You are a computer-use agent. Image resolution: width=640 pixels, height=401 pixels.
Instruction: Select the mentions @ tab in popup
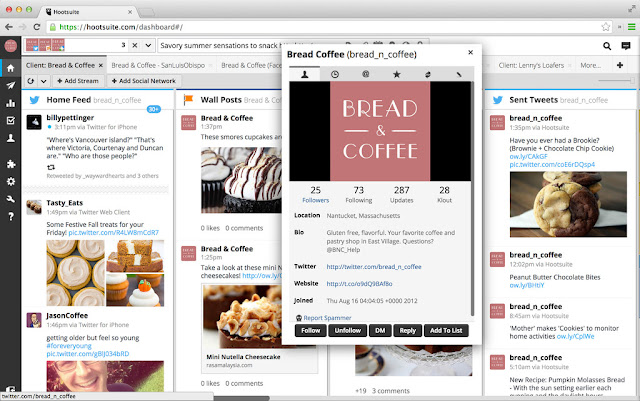point(365,74)
